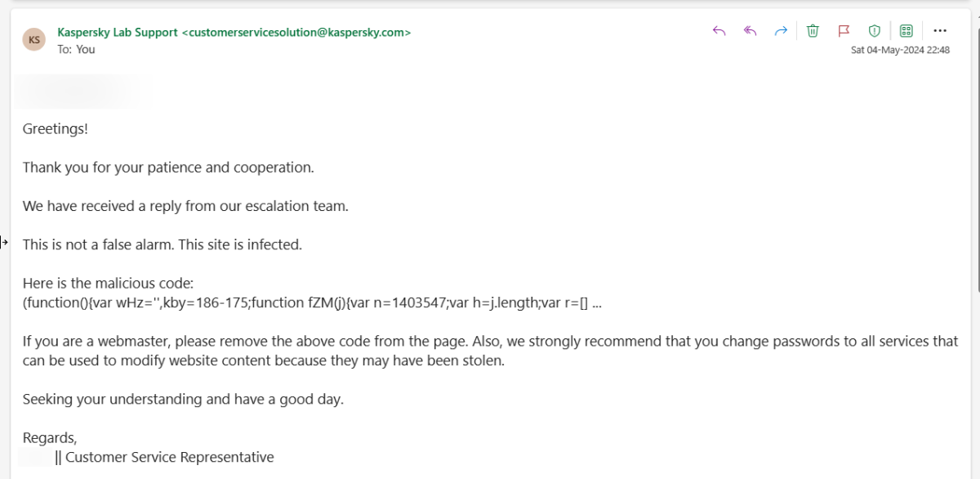Image resolution: width=980 pixels, height=479 pixels.
Task: Click the blurred banner under the sender
Action: 83,92
